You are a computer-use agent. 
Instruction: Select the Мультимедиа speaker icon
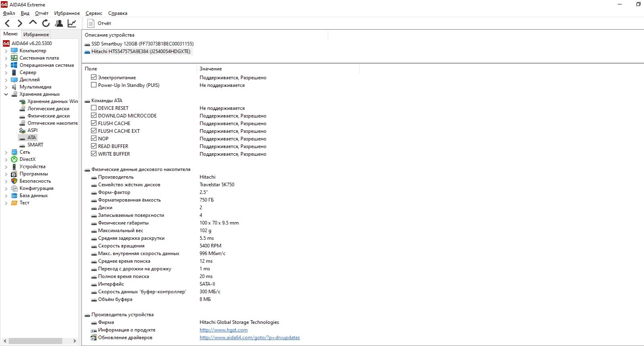(14, 87)
